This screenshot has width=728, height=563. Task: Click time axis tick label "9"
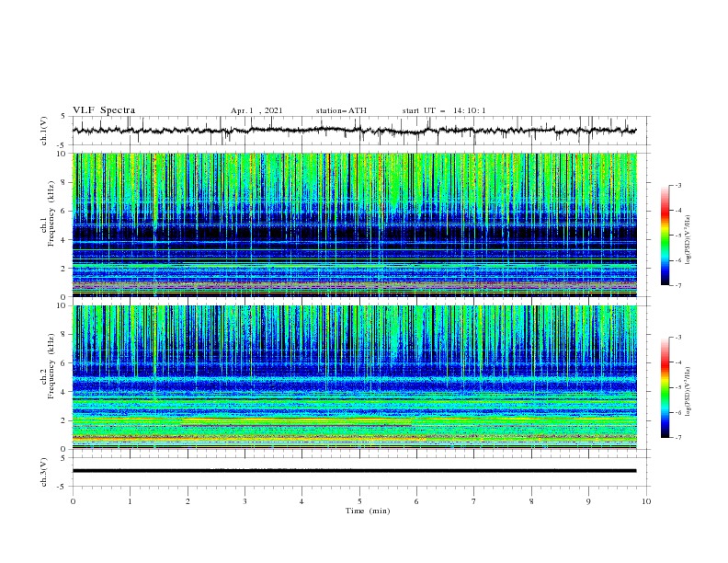pyautogui.click(x=588, y=501)
